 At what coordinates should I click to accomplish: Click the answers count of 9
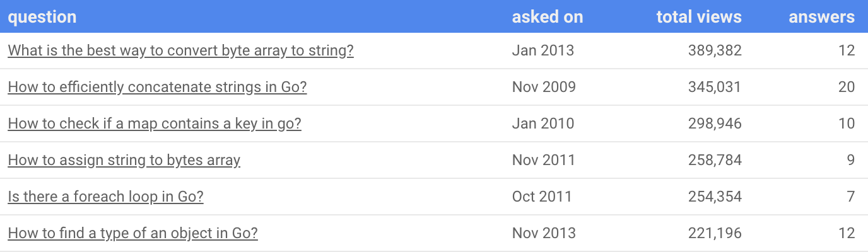pos(850,161)
